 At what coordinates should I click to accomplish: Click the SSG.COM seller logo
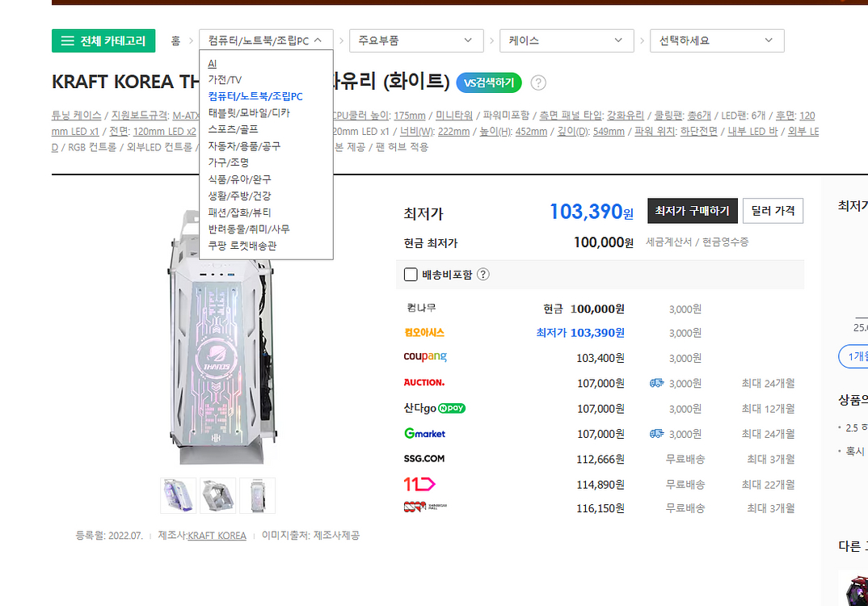click(424, 458)
